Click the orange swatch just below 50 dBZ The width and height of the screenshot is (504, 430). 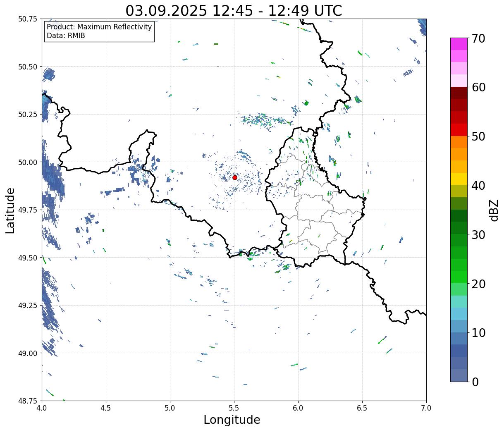tap(459, 142)
